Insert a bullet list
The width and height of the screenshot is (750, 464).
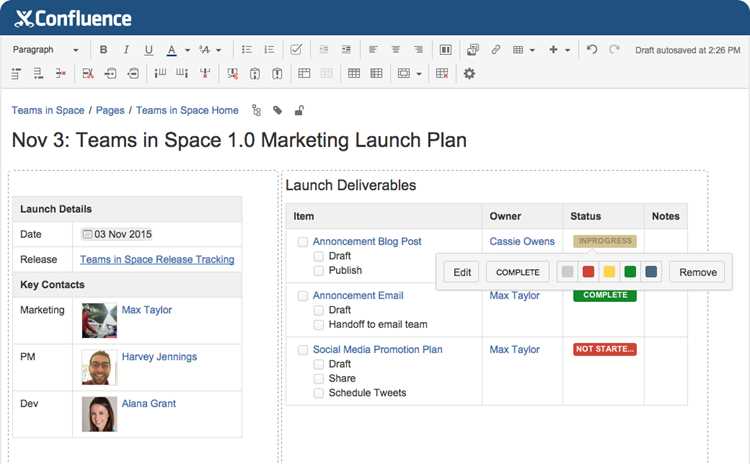click(x=247, y=50)
